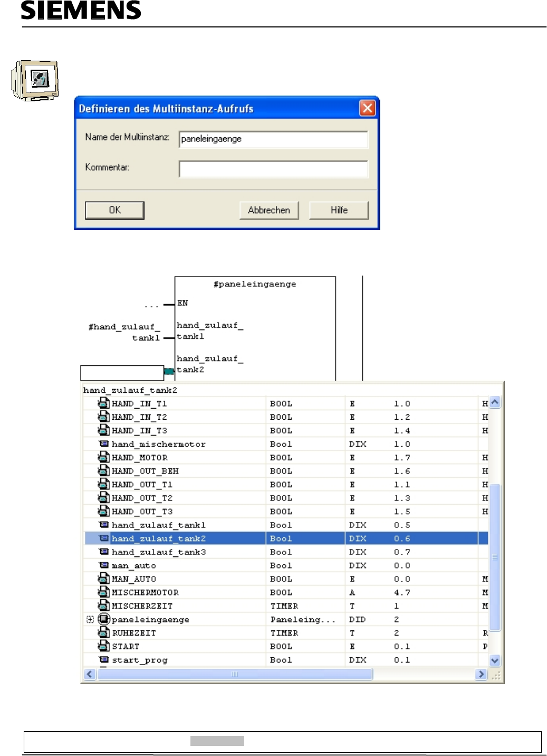The width and height of the screenshot is (547, 756).
Task: Click symbol icon of uppercase MAN_AUTO
Action: point(103,579)
